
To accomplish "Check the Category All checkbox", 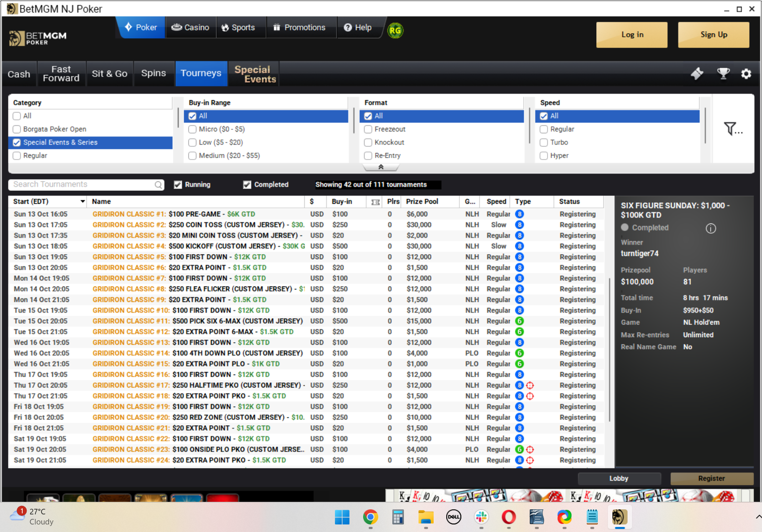I will (x=17, y=116).
